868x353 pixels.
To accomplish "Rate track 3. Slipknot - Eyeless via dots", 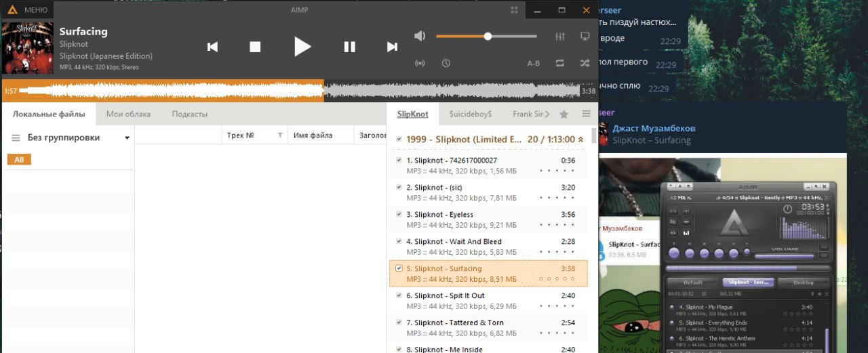I will (557, 225).
